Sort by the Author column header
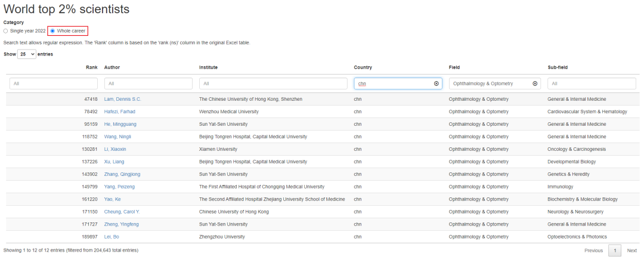Screen dimensions: 644x263 [x=112, y=67]
